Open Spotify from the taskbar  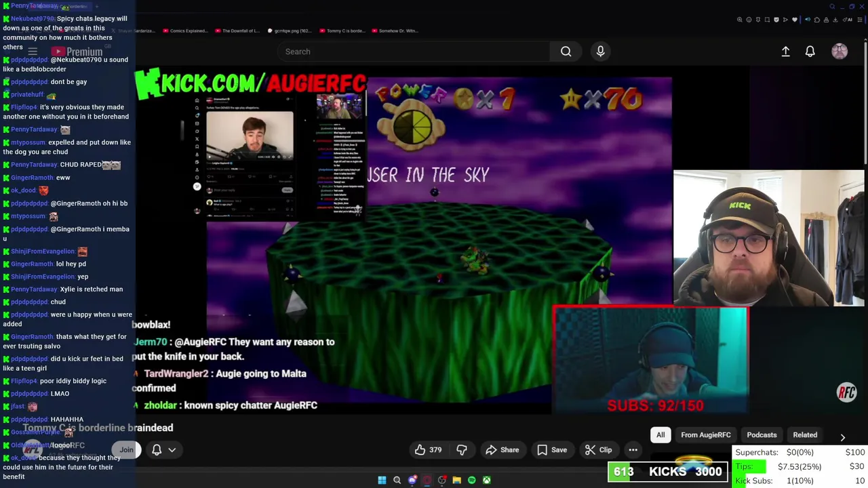point(472,481)
